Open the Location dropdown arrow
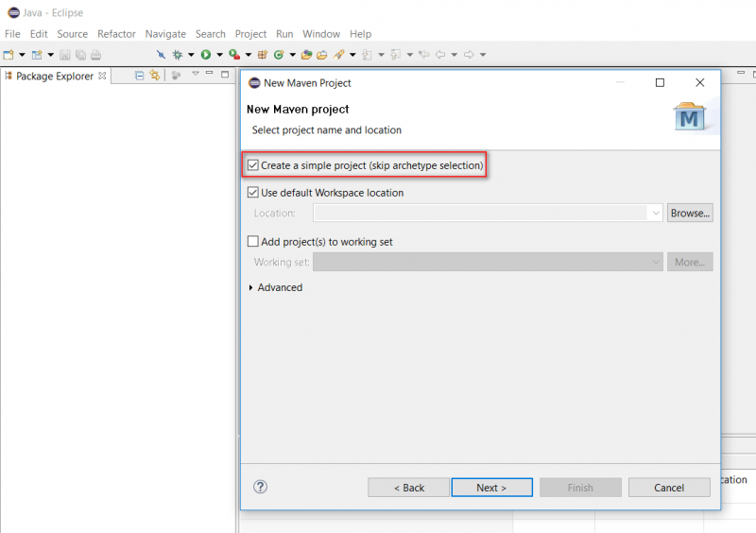The width and height of the screenshot is (756, 533). coord(655,213)
